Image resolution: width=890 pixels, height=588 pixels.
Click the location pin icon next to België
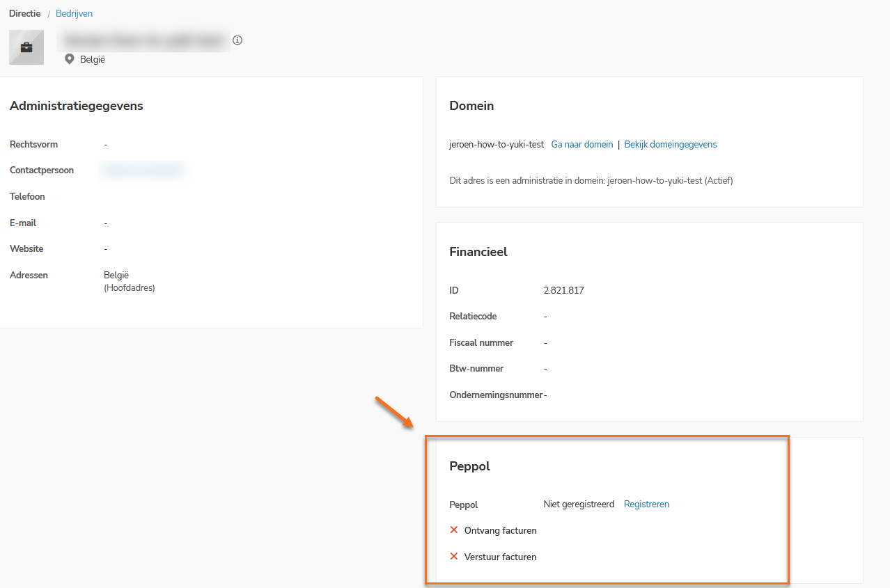69,59
